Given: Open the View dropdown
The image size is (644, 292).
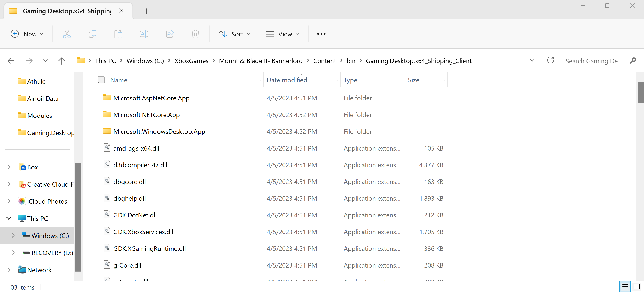Looking at the screenshot, I should coord(282,34).
